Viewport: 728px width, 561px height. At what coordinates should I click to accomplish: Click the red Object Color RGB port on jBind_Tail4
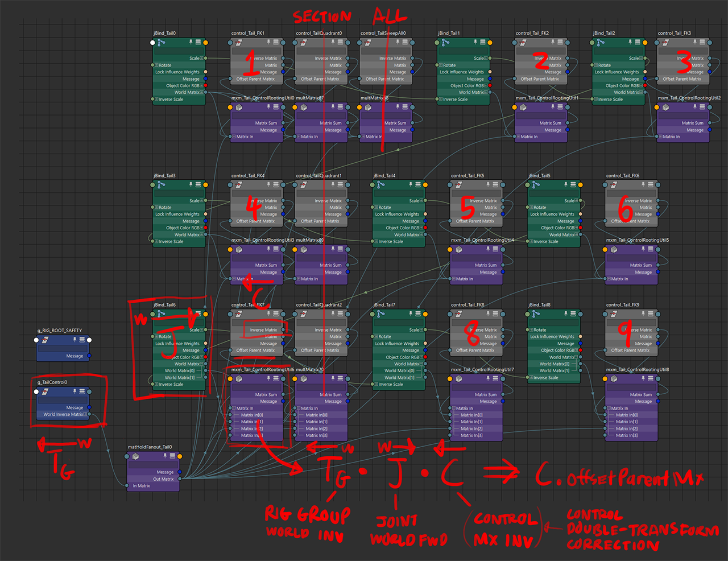[x=425, y=228]
